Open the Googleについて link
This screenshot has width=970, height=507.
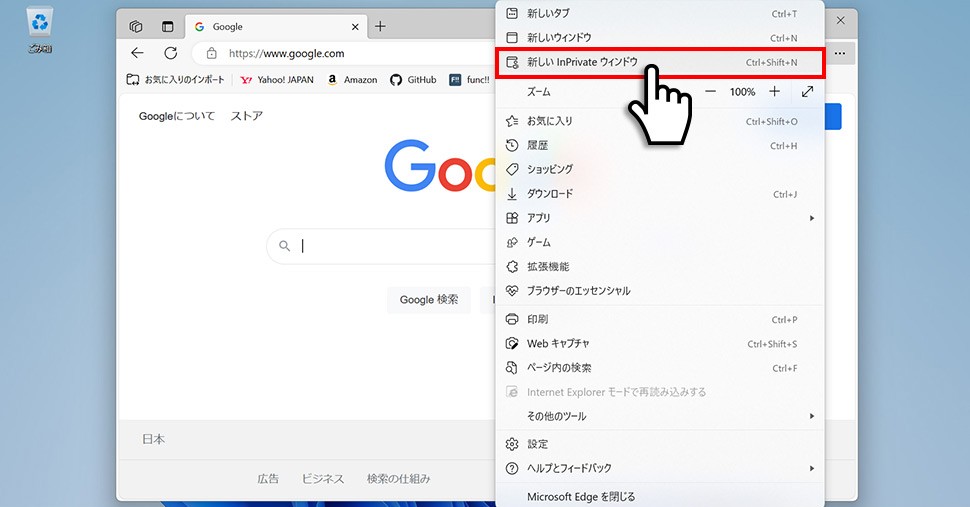(177, 116)
